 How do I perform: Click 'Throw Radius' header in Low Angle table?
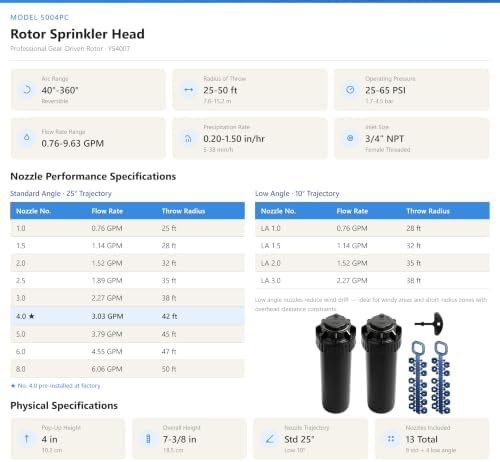pos(428,211)
